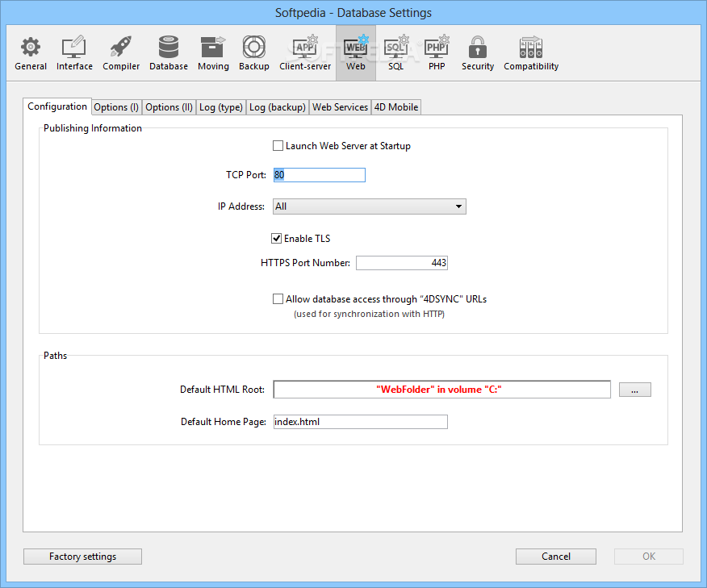707x588 pixels.
Task: Uncheck the Enable TLS checkbox
Action: point(276,239)
